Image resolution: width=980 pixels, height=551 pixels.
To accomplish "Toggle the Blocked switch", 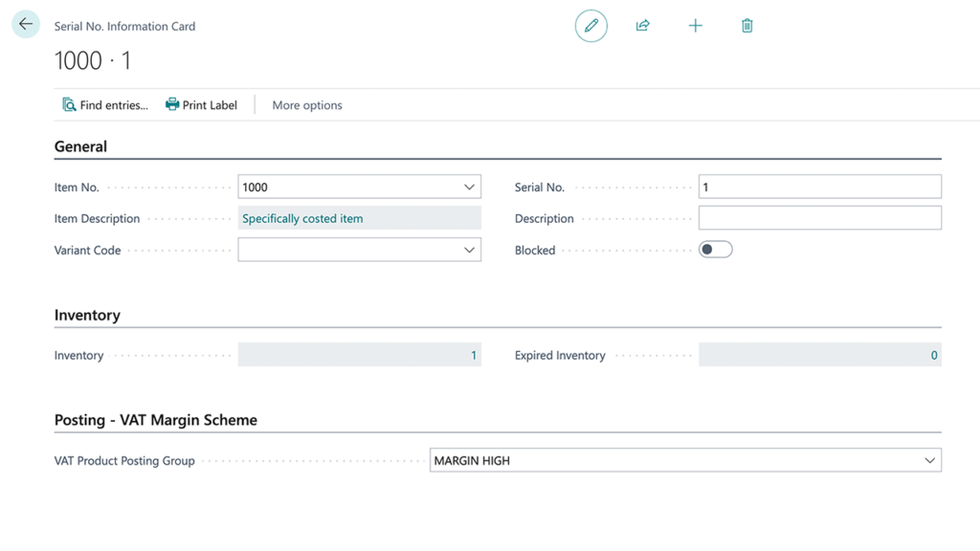I will pos(715,250).
